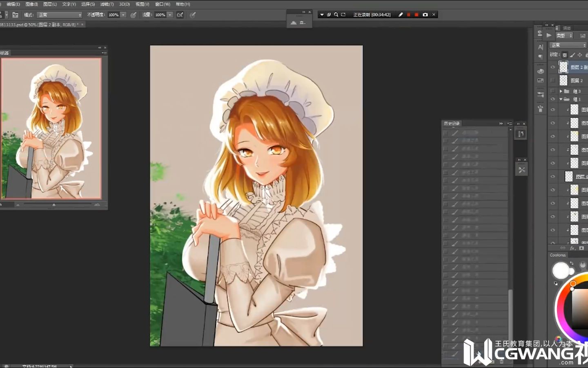The width and height of the screenshot is (588, 368).
Task: Toggle lock position move icon
Action: (x=580, y=55)
